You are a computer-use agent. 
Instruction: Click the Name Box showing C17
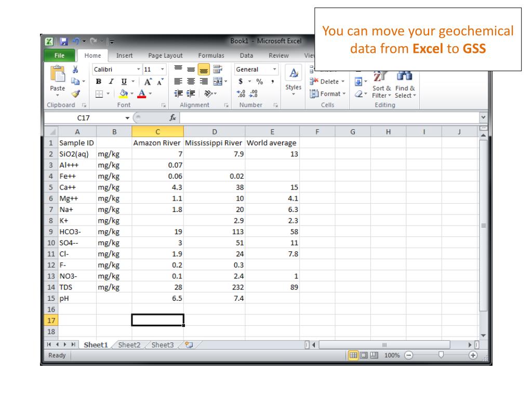coord(84,118)
